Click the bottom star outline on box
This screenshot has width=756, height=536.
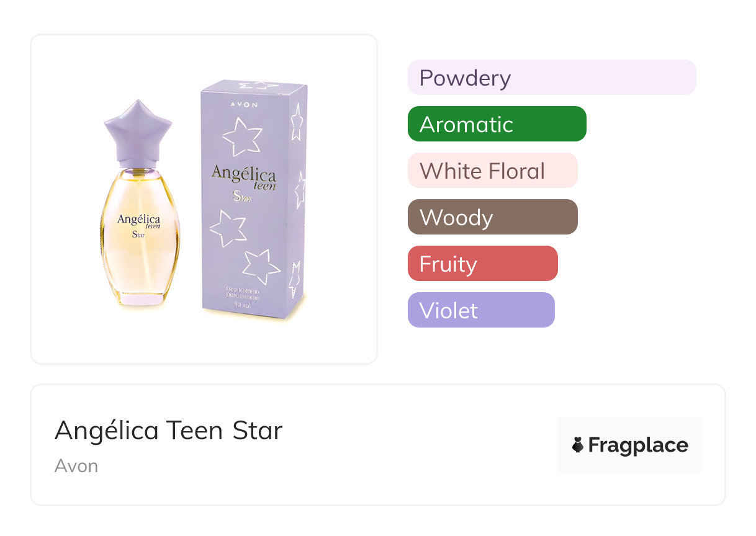[261, 266]
